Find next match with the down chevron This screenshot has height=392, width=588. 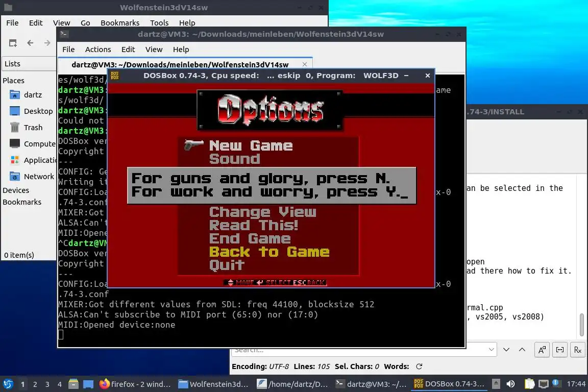(506, 350)
